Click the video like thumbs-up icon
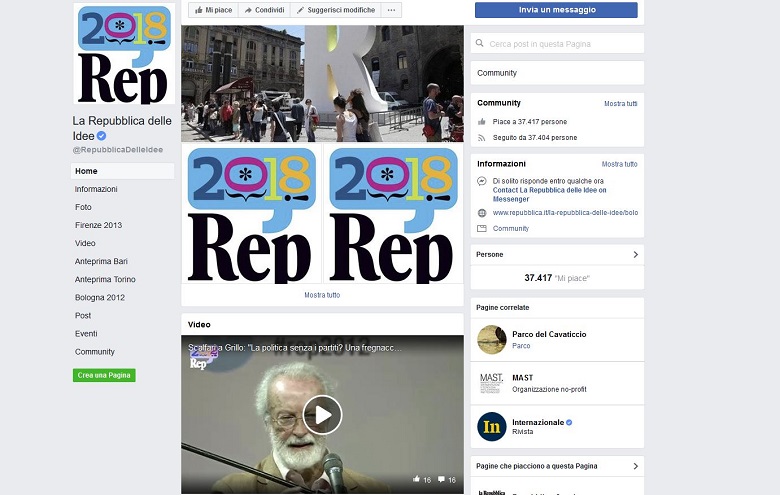 pyautogui.click(x=416, y=479)
